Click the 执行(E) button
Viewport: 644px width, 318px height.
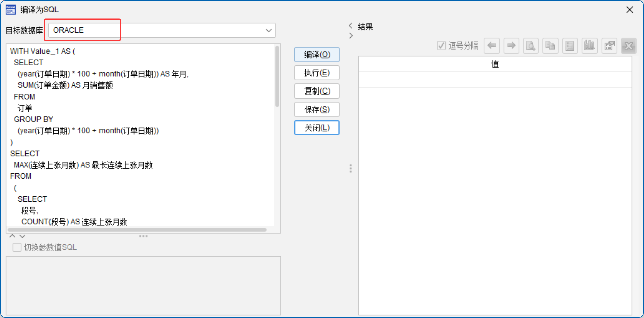click(317, 73)
